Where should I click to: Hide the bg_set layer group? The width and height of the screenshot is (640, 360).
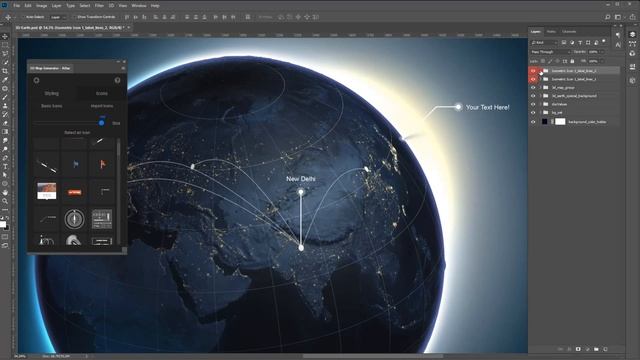[533, 113]
